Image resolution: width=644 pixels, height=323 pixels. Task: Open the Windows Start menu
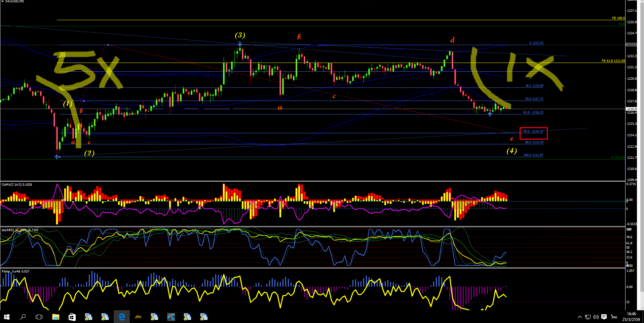click(x=7, y=317)
